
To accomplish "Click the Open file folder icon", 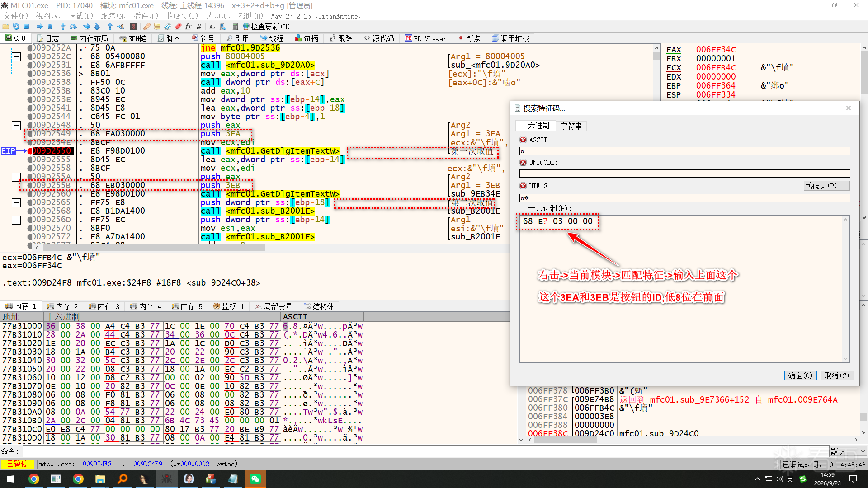I will point(6,27).
